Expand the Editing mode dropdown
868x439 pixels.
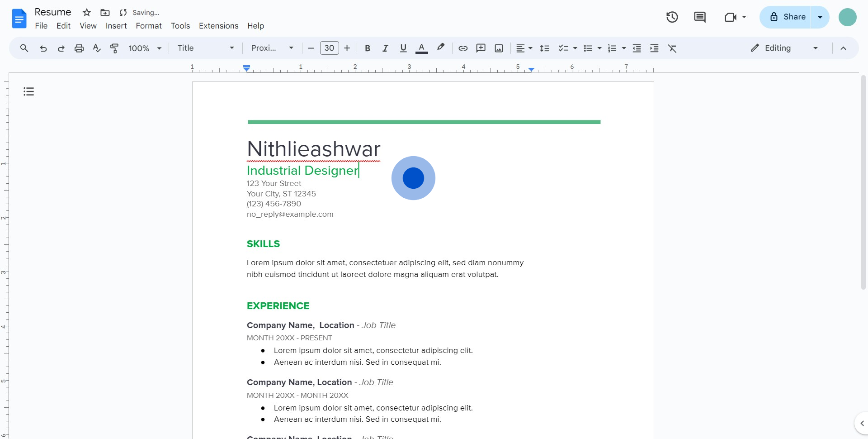(784, 48)
